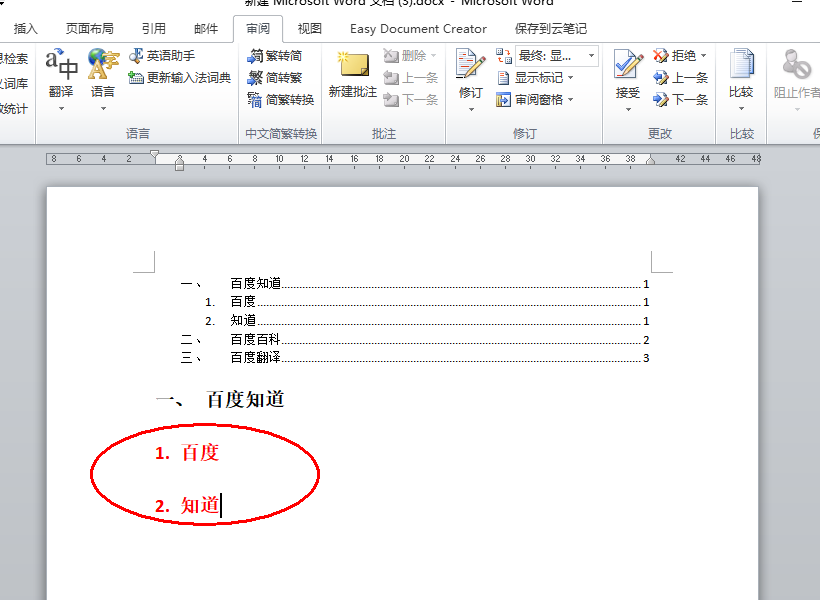Expand the Show Markup (显示标记) arrow
820x600 pixels.
570,78
